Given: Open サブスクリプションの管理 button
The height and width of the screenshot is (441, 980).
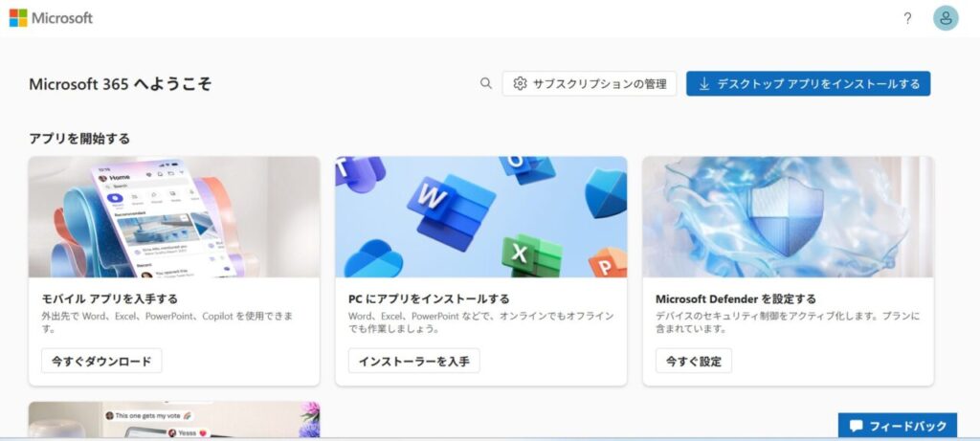Looking at the screenshot, I should click(x=590, y=83).
